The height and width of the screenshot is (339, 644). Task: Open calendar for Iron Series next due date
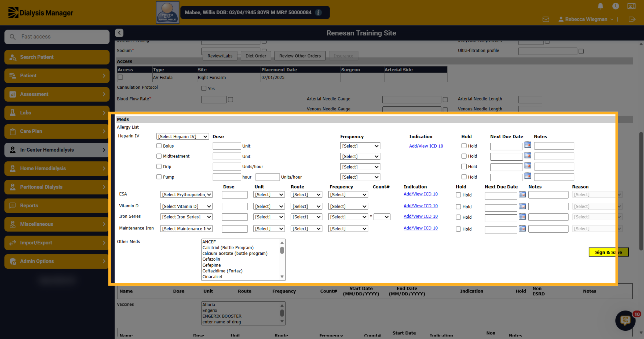pyautogui.click(x=522, y=217)
